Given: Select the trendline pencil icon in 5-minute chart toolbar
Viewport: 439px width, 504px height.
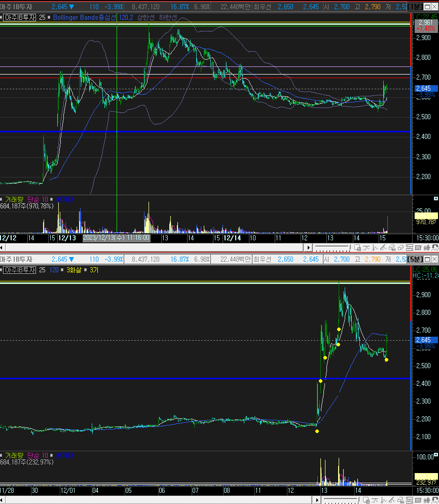Looking at the screenshot, I should coord(392,500).
